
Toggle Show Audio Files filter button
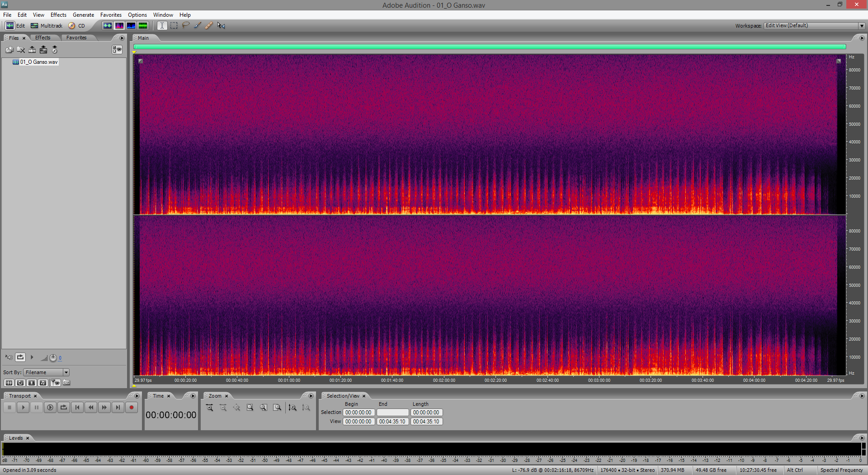[9, 383]
